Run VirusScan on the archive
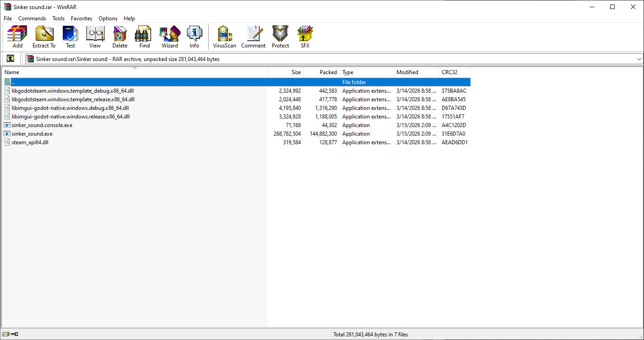This screenshot has height=340, width=644. [224, 37]
